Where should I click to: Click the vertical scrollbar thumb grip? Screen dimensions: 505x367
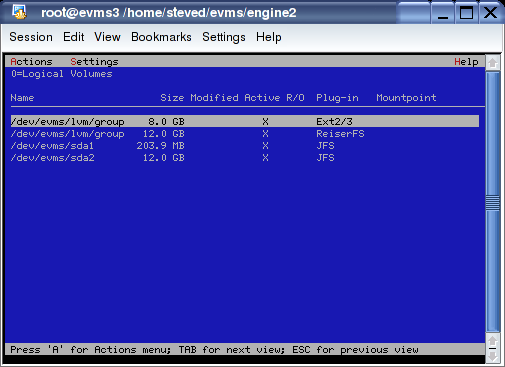(493, 202)
